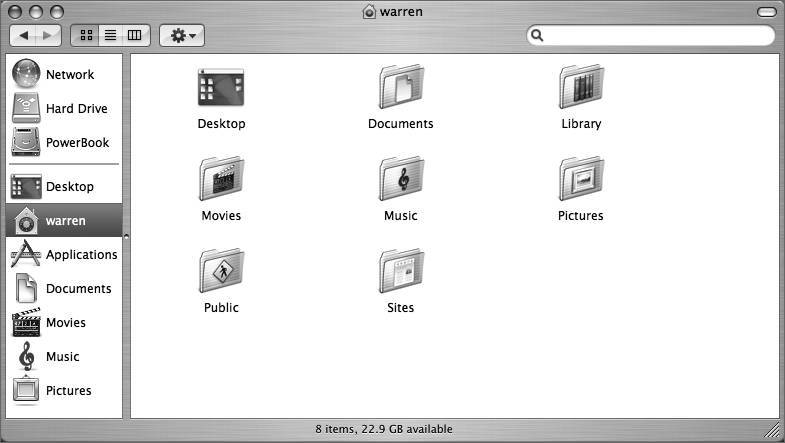Screen dimensions: 785x443
Task: Click the window resize grip corner
Action: tap(773, 430)
